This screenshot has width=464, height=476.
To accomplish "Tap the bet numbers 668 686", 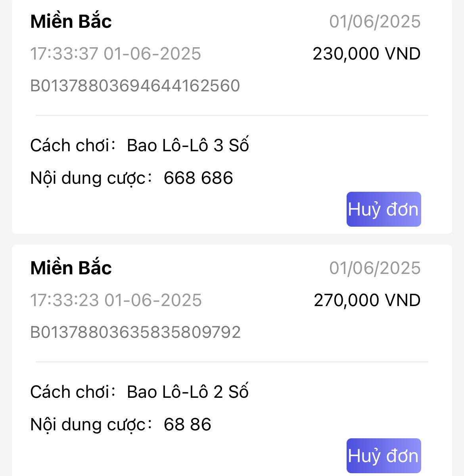I will (198, 178).
